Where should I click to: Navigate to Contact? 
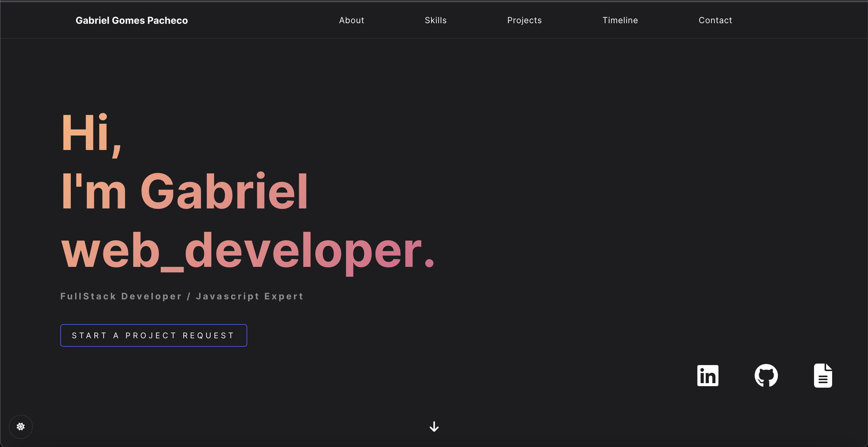pos(715,20)
